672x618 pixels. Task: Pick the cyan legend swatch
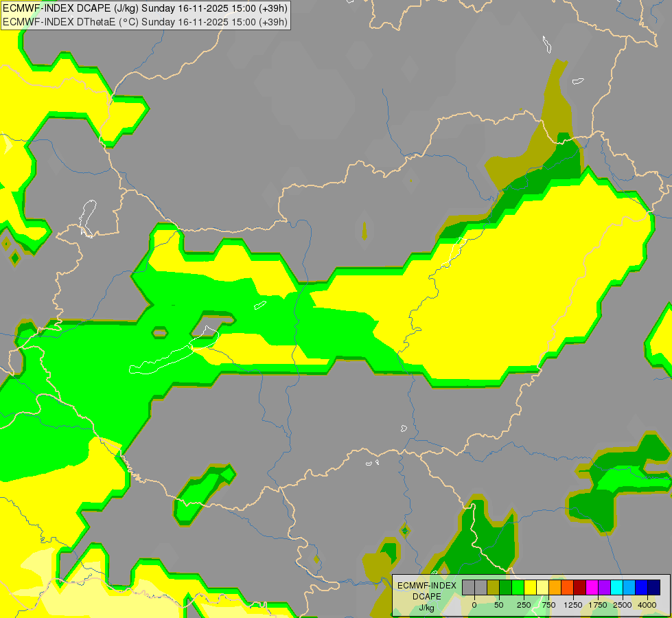coord(616,587)
